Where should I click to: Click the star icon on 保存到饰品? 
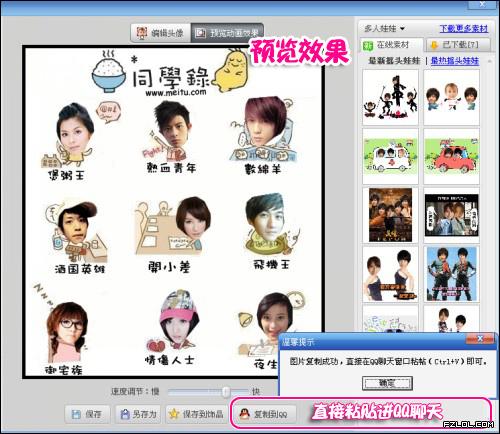pos(174,414)
